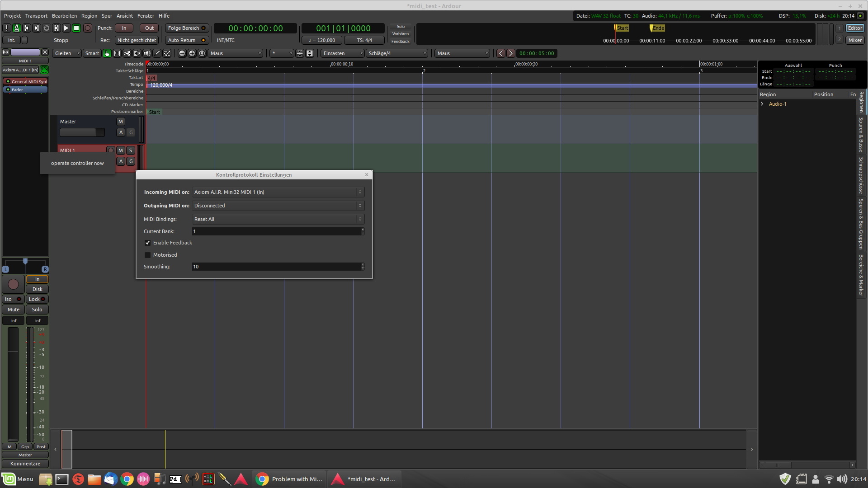Image resolution: width=868 pixels, height=488 pixels.
Task: Click the Master track fader slider
Action: click(x=82, y=132)
